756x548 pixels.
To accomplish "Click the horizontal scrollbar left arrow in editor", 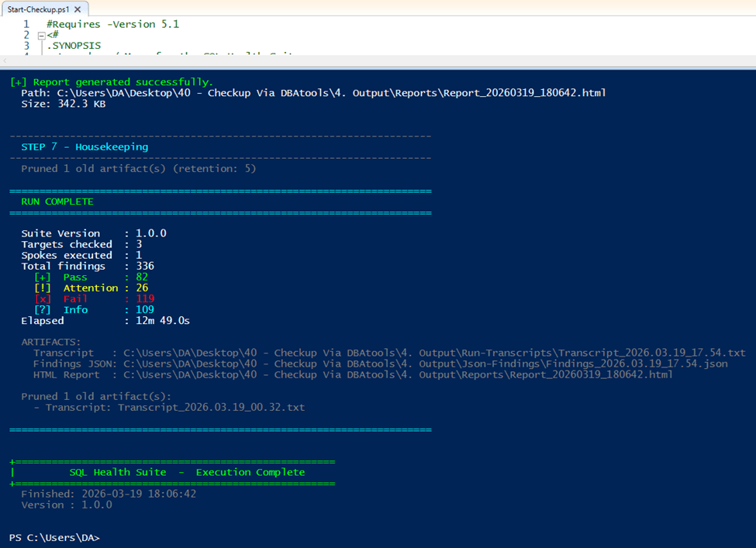I will point(5,60).
